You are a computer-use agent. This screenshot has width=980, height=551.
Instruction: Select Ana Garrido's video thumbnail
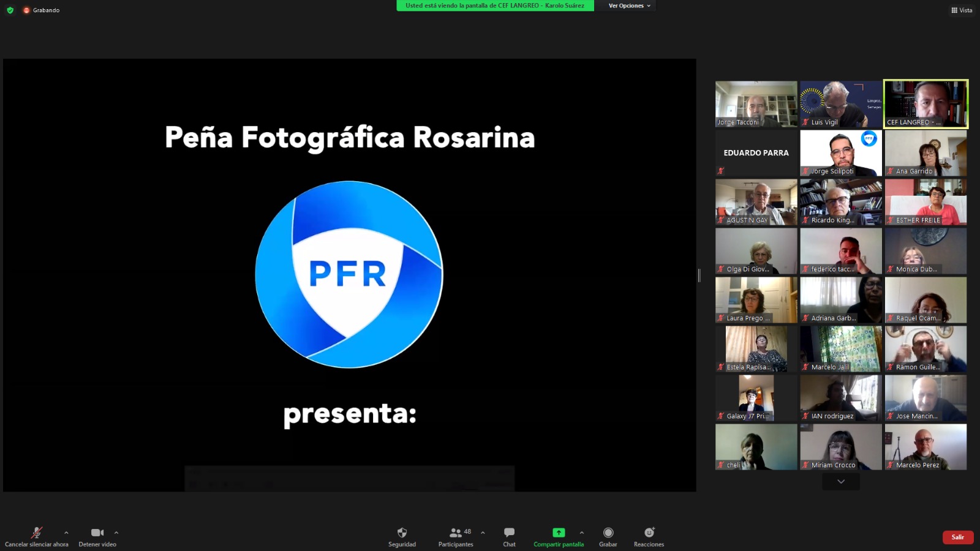pos(925,153)
